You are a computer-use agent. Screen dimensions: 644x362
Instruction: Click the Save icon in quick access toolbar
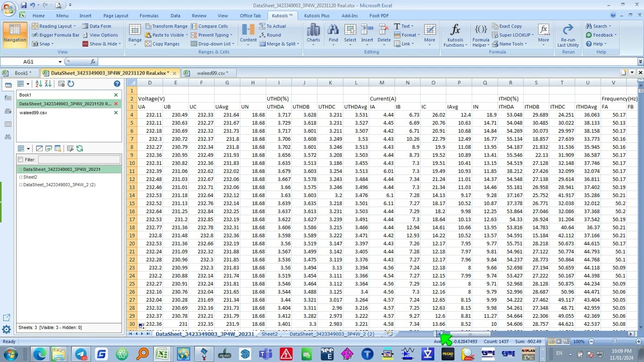pyautogui.click(x=24, y=5)
